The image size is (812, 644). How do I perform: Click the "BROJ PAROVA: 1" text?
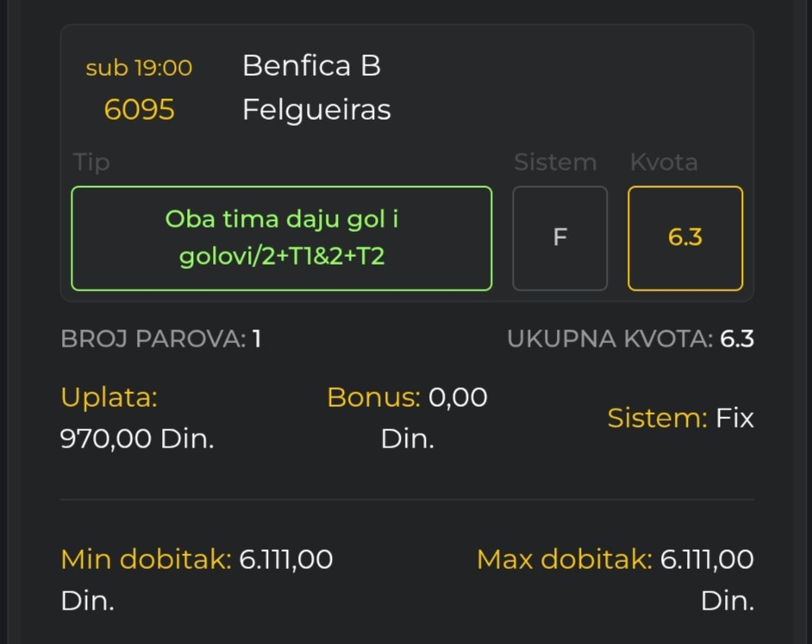(x=161, y=339)
